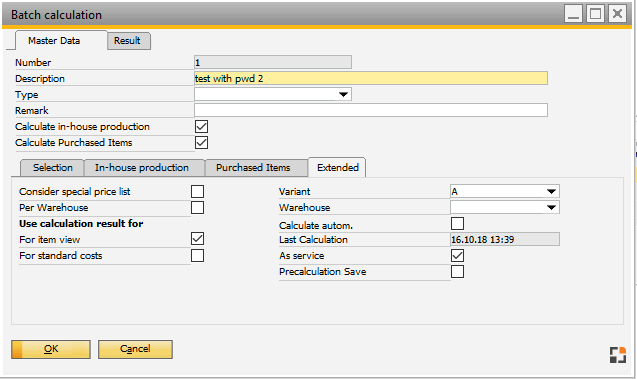Click the Last Calculation label

tap(313, 239)
